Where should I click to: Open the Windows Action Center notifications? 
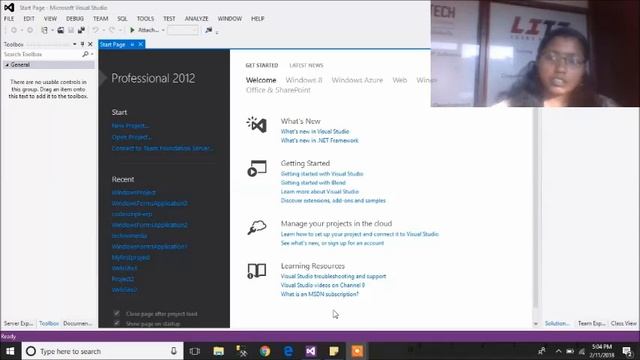click(x=628, y=351)
